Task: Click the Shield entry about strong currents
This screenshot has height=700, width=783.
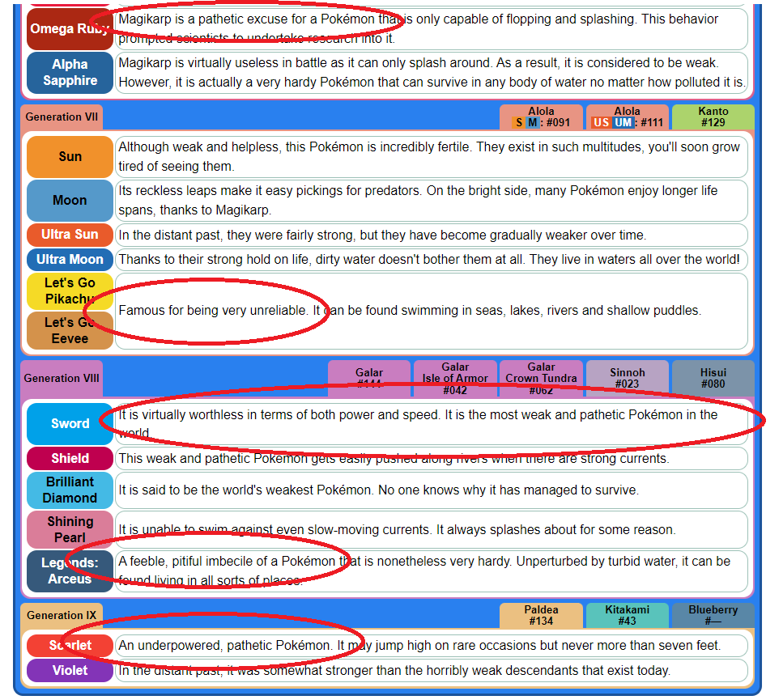Action: (x=432, y=459)
